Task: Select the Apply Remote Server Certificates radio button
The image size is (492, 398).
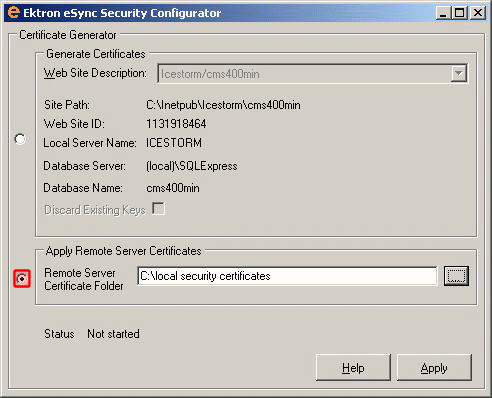Action: pyautogui.click(x=22, y=278)
